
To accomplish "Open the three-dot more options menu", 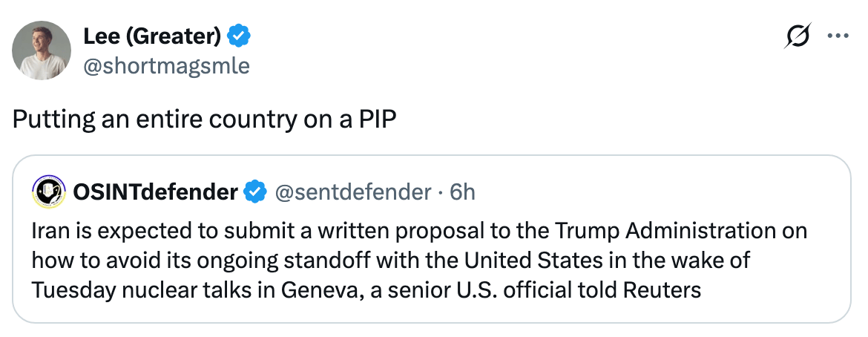I will click(837, 36).
